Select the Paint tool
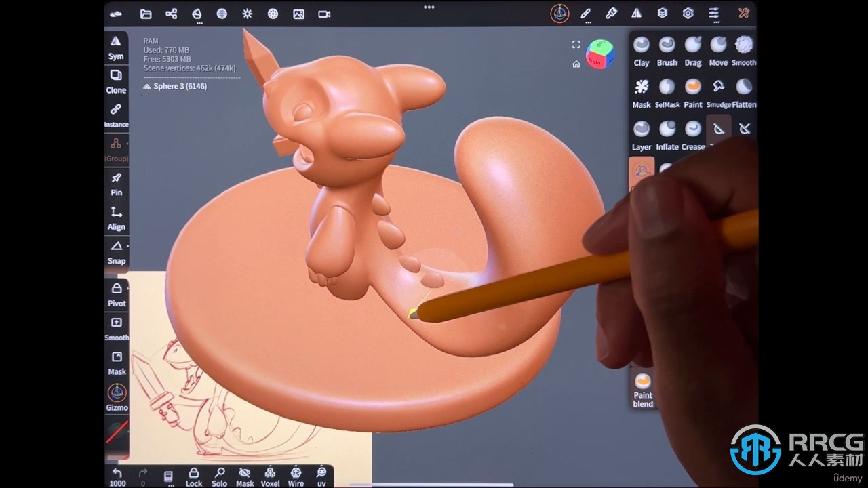868x488 pixels. pyautogui.click(x=693, y=94)
